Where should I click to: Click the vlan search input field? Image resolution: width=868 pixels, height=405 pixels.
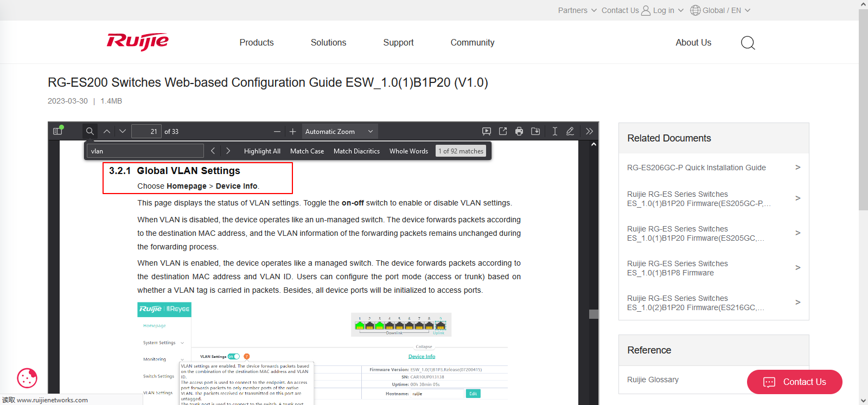pos(146,151)
